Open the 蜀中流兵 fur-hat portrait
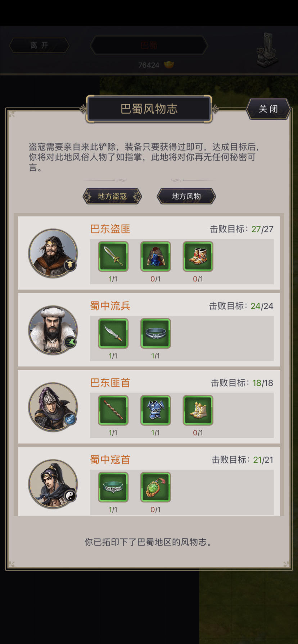298x644 pixels. (53, 330)
